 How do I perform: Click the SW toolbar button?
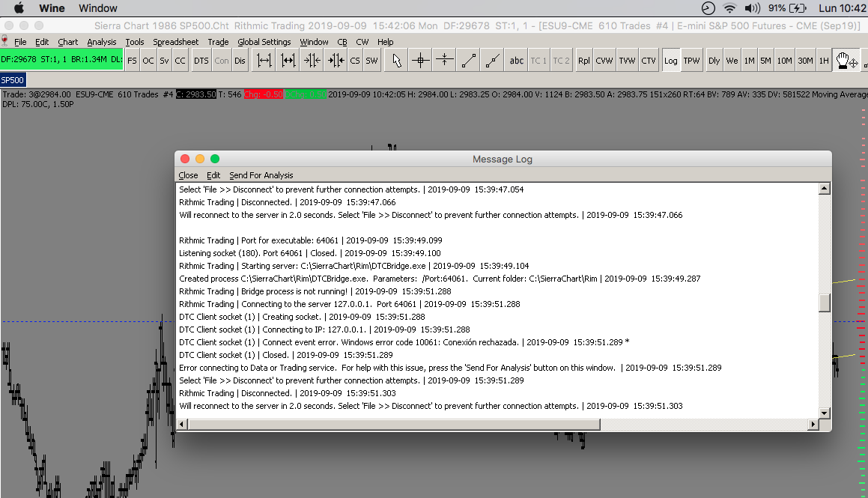[371, 61]
